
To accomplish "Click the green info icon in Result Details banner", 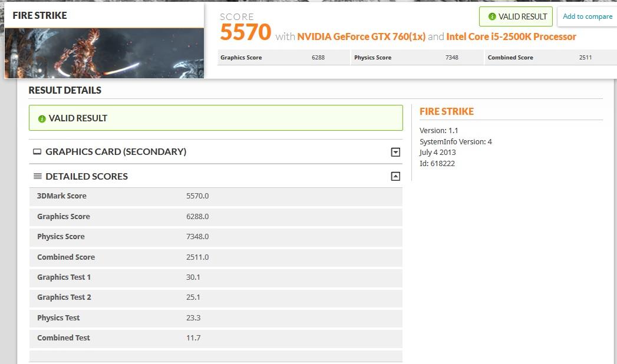I will coord(42,119).
